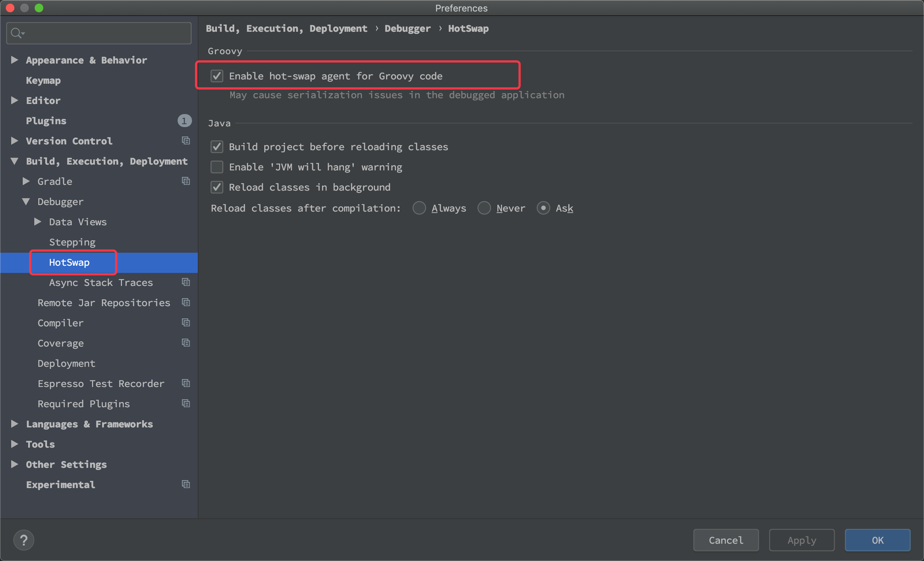Click the search magnifier in the settings search field
Screen dimensions: 924x561
[16, 32]
